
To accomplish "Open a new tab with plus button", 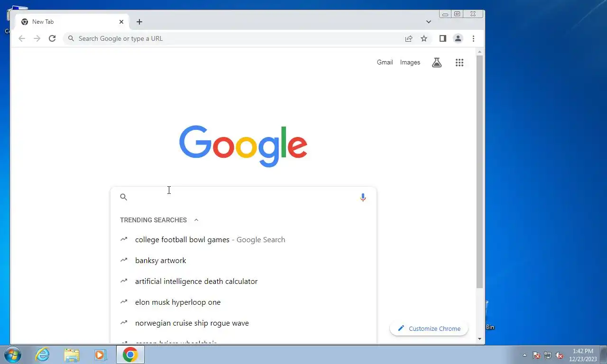I will click(139, 22).
